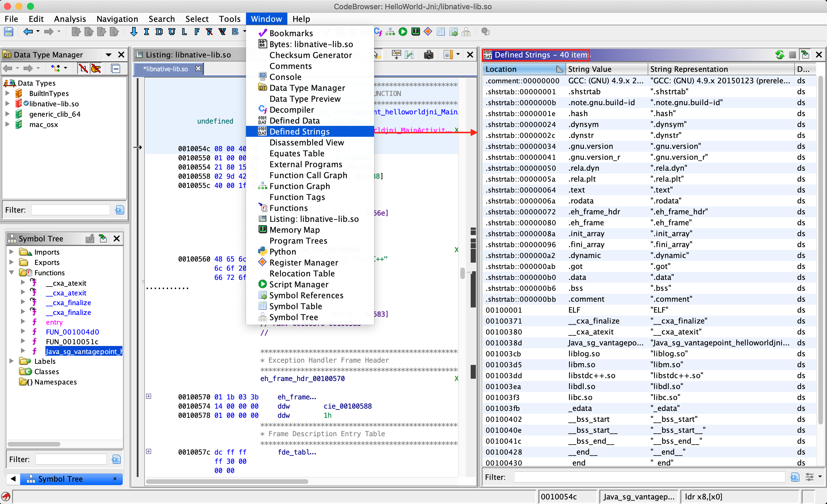The height and width of the screenshot is (504, 827).
Task: Click the Create Function F toolbar icon
Action: coord(197,32)
